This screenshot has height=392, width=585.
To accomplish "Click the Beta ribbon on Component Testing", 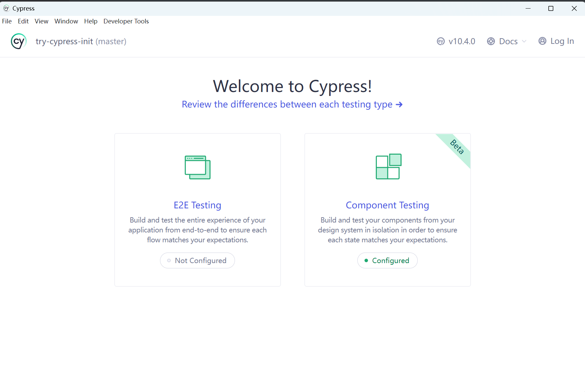I will point(457,147).
